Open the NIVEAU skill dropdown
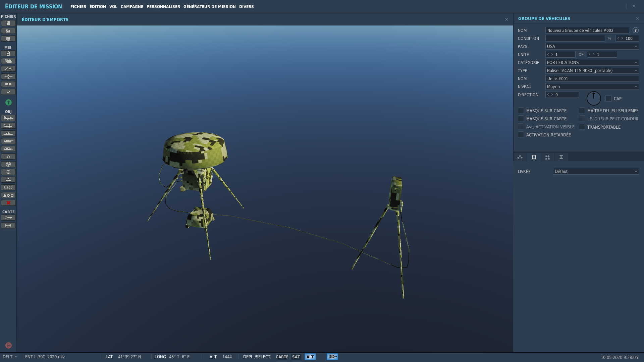644x362 pixels. coord(592,86)
